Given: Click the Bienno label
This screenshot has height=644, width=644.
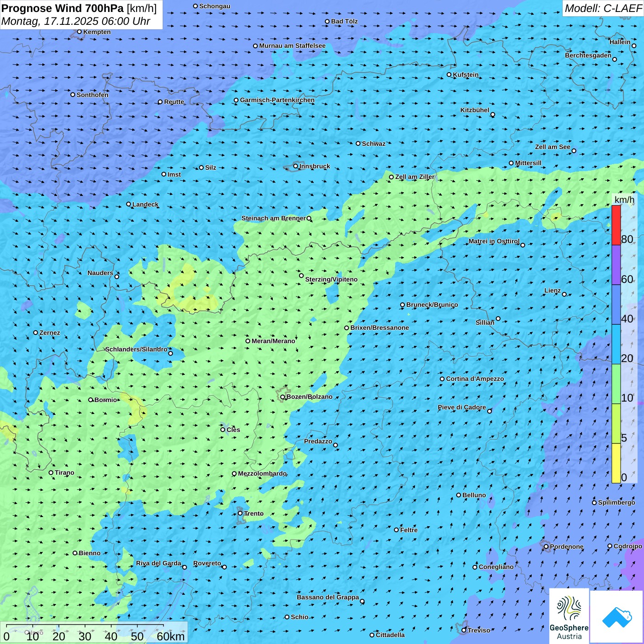Looking at the screenshot, I should point(89,553).
